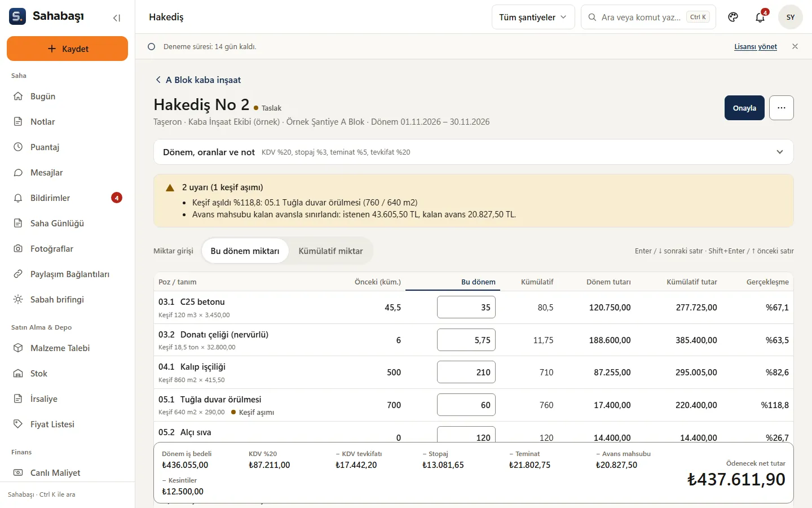
Task: Select Bu dönem miktarı entry mode
Action: pyautogui.click(x=245, y=251)
